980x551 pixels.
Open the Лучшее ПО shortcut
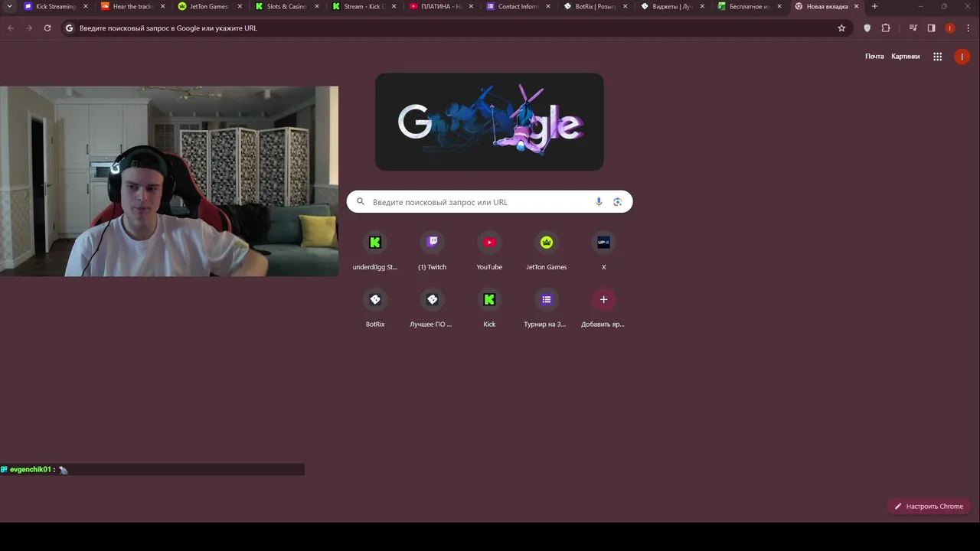(432, 308)
